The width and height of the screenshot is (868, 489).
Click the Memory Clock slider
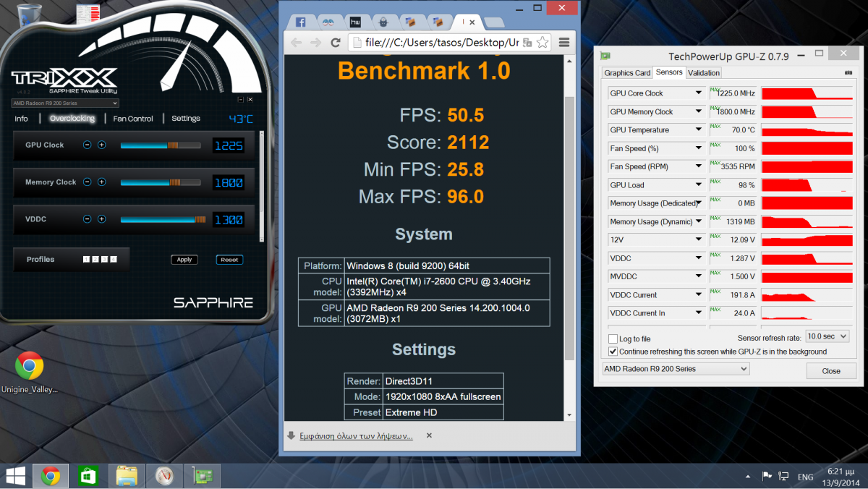[x=161, y=182]
